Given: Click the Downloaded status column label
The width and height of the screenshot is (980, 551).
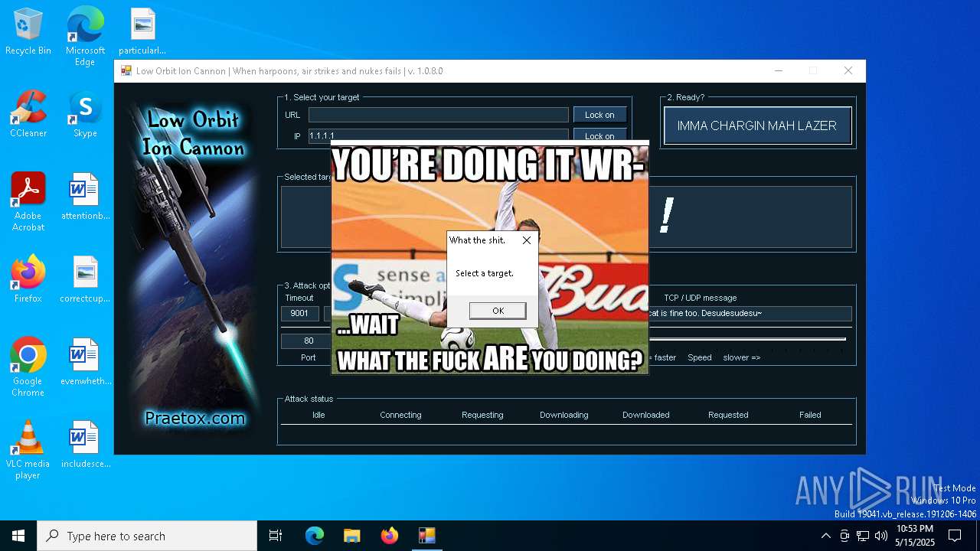Looking at the screenshot, I should (x=645, y=415).
